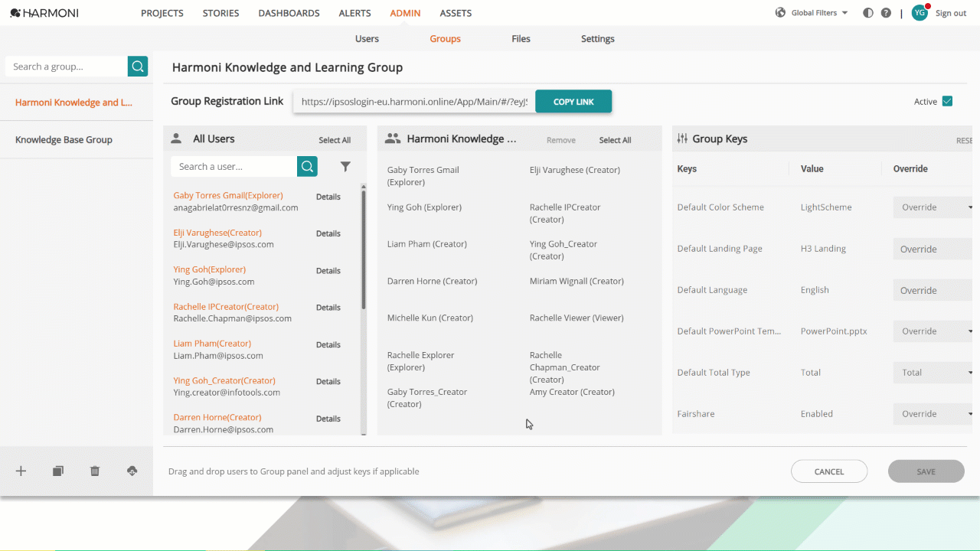Image resolution: width=980 pixels, height=551 pixels.
Task: Click the COPY LINK button
Action: tap(573, 102)
